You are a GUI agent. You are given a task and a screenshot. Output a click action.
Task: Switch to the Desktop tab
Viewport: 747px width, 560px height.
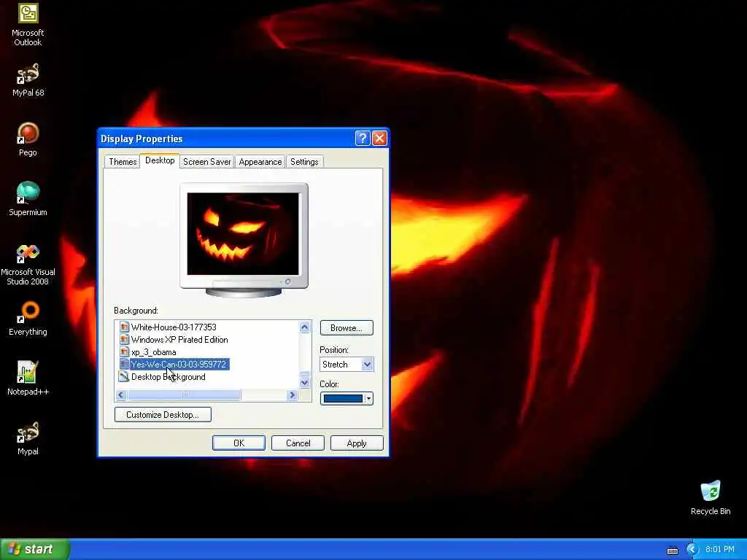tap(160, 160)
